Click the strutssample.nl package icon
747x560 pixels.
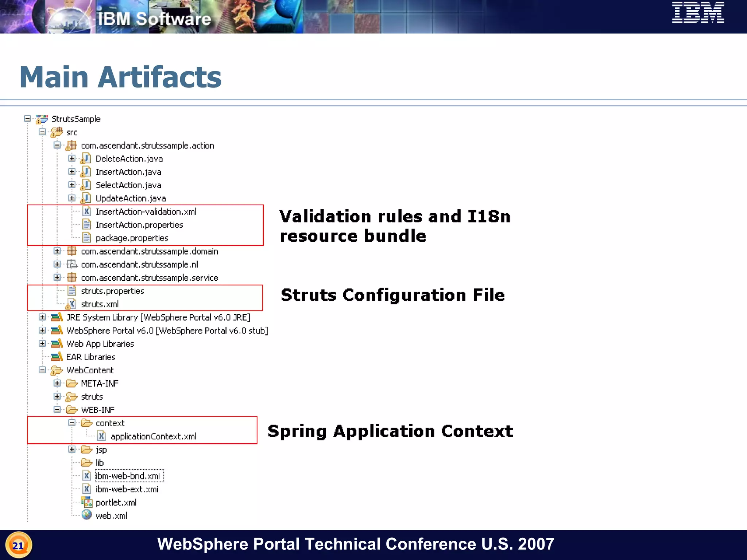pyautogui.click(x=72, y=264)
